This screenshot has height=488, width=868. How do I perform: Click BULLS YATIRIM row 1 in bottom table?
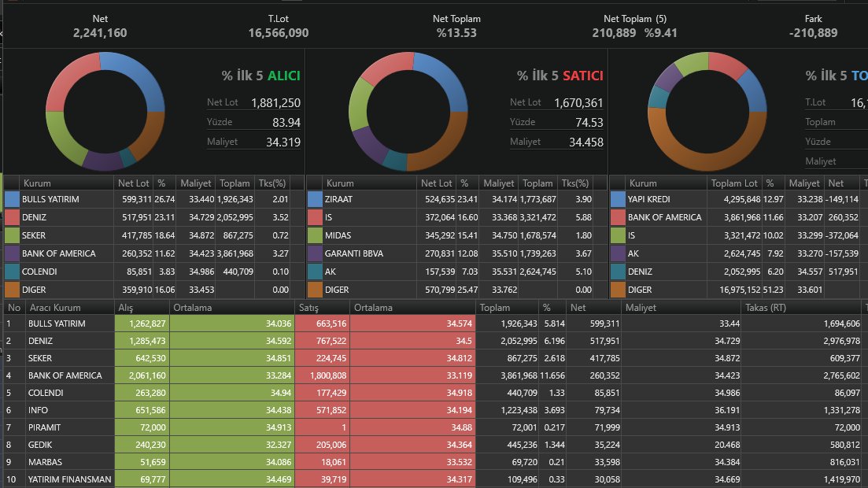coord(436,323)
